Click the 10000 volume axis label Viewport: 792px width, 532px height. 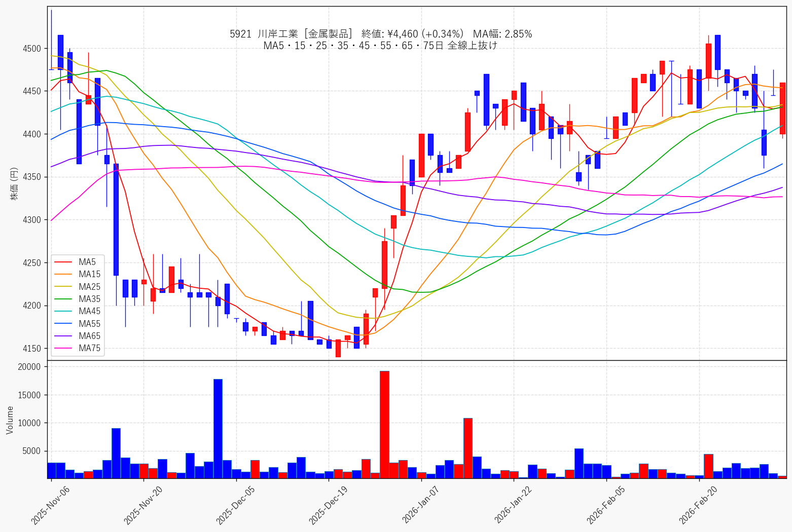pyautogui.click(x=29, y=423)
